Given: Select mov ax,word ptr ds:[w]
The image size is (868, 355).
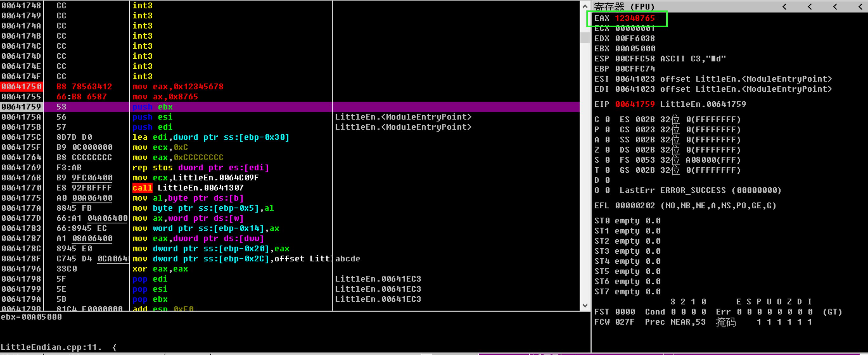Looking at the screenshot, I should click(188, 218).
